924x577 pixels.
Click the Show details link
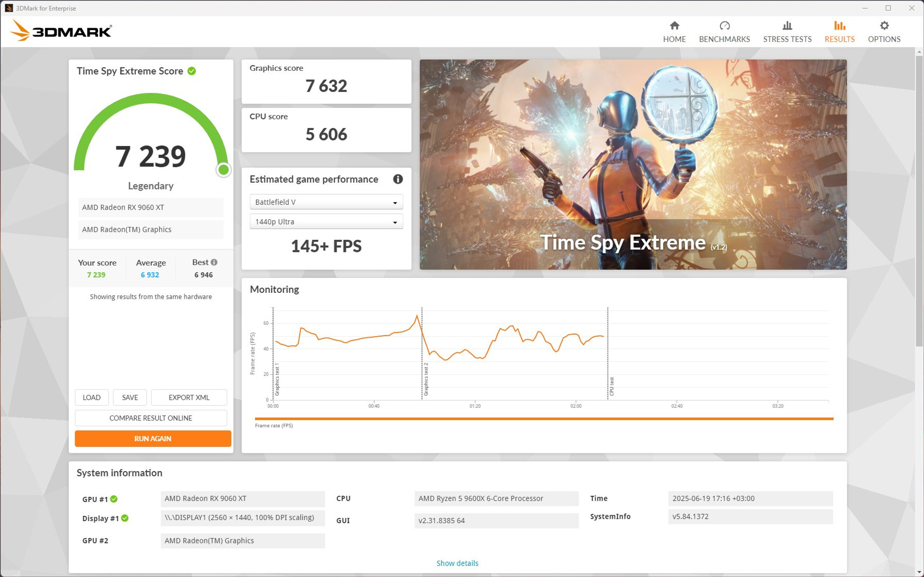tap(457, 563)
